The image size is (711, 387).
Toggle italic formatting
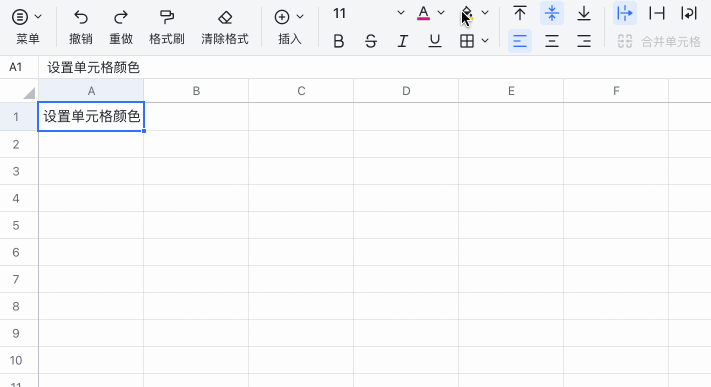(402, 41)
